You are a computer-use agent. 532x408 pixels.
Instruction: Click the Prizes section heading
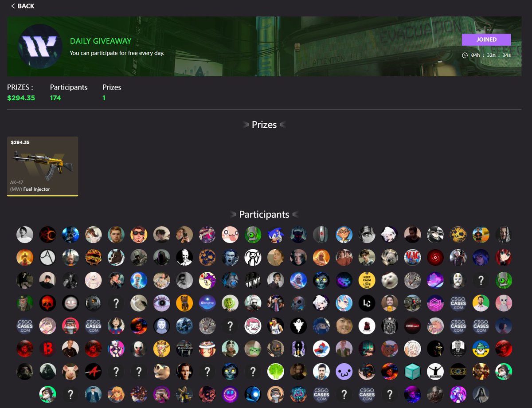tap(264, 125)
